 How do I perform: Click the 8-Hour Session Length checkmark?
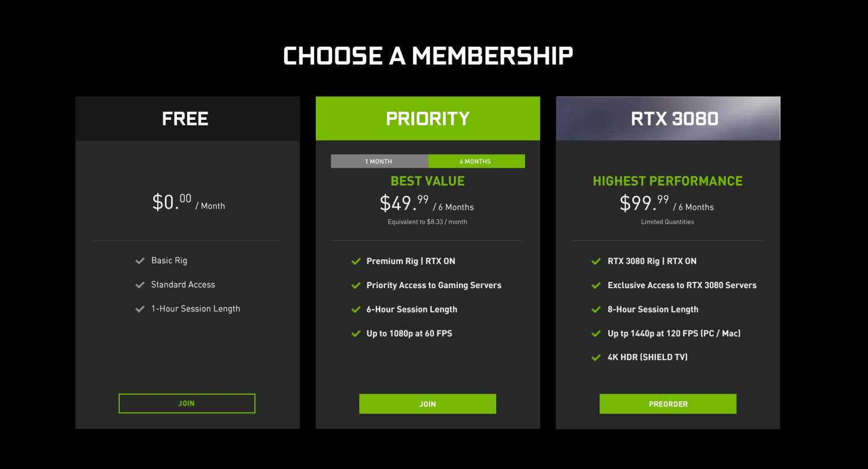pos(596,309)
